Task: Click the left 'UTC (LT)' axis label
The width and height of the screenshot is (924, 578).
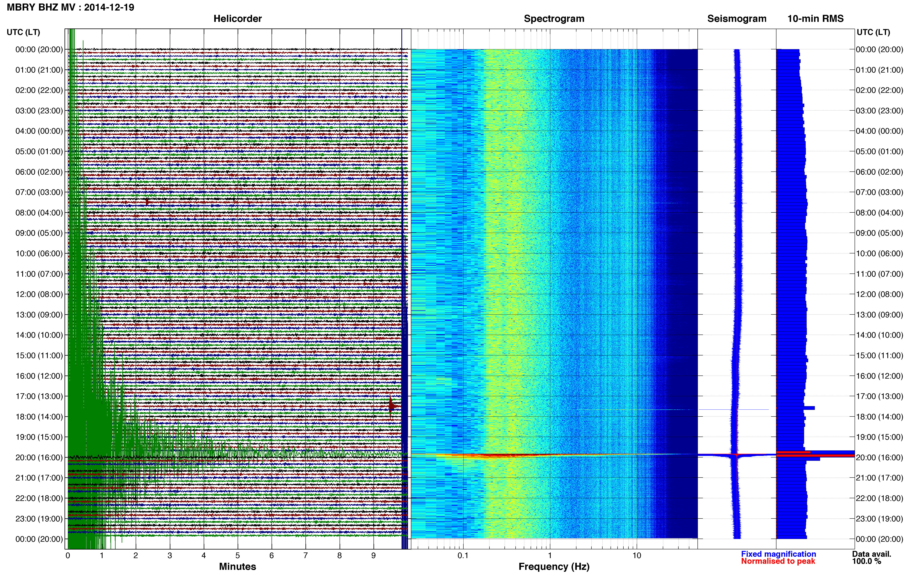Action: (x=23, y=32)
